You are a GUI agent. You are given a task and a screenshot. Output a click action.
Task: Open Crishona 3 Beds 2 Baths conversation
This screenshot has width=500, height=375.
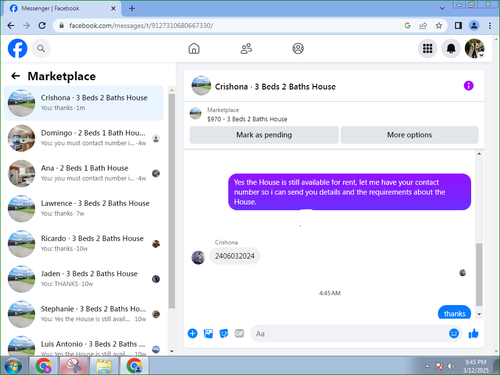click(84, 103)
